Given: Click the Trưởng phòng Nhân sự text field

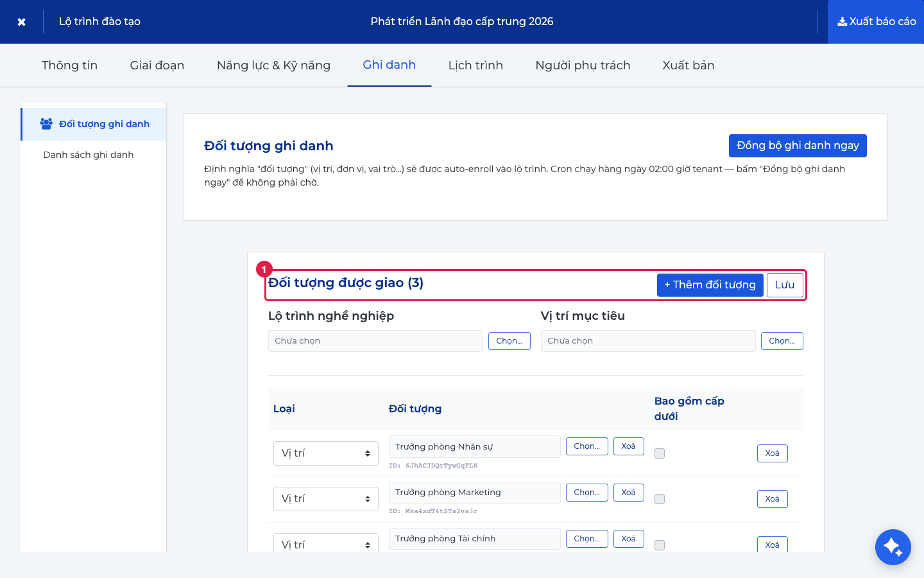Looking at the screenshot, I should [475, 447].
